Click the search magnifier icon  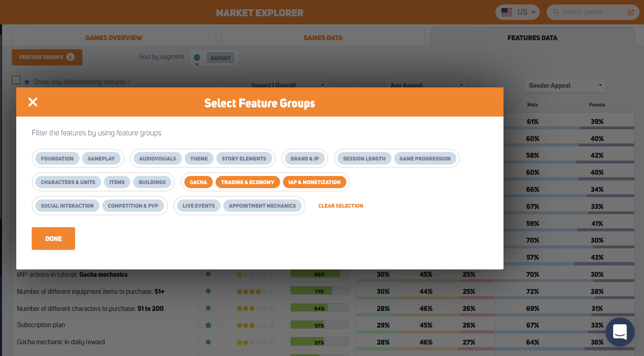coord(556,12)
